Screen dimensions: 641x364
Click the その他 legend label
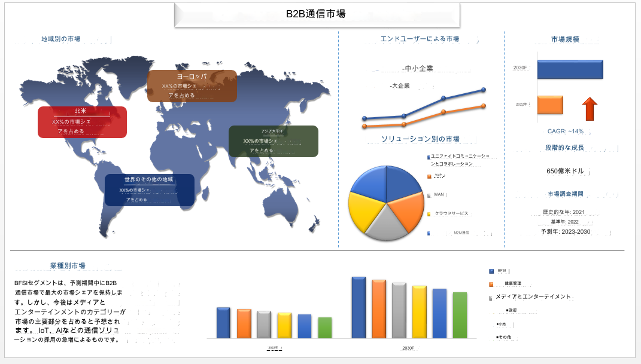tap(504, 338)
